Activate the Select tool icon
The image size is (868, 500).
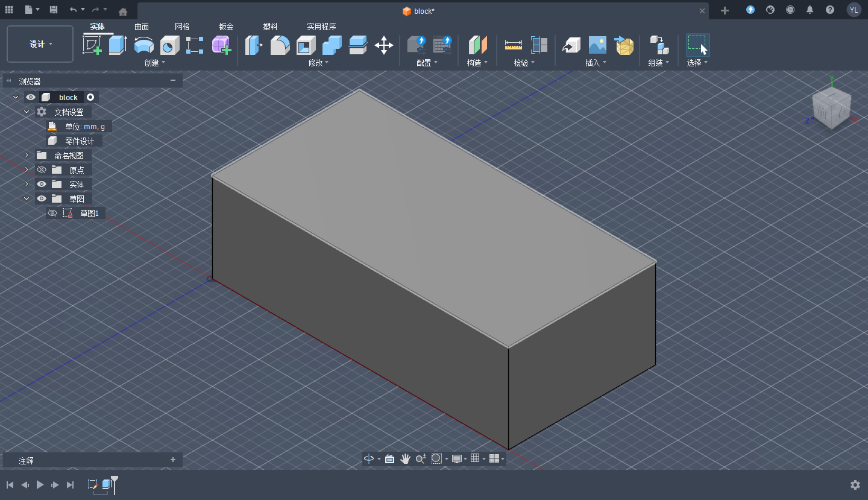[x=697, y=45]
